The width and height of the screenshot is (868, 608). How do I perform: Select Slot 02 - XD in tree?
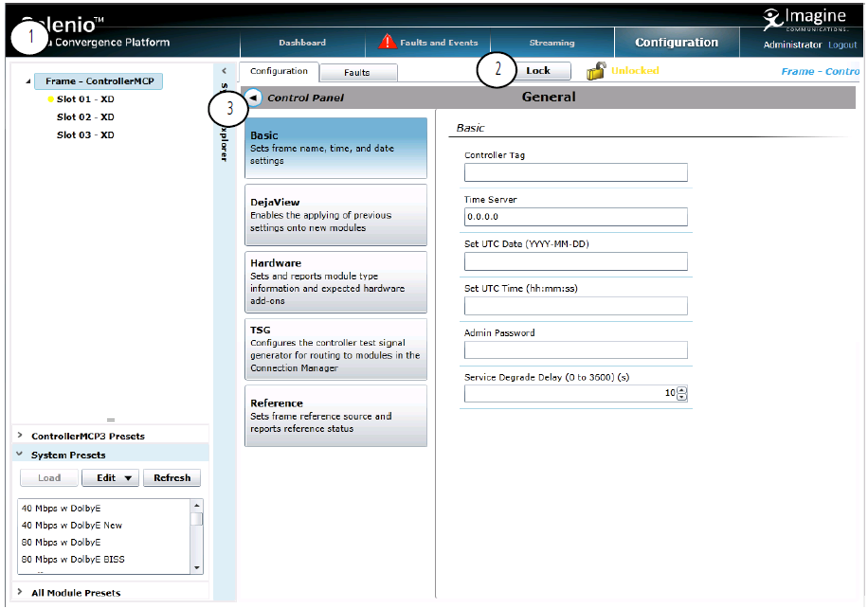point(85,117)
